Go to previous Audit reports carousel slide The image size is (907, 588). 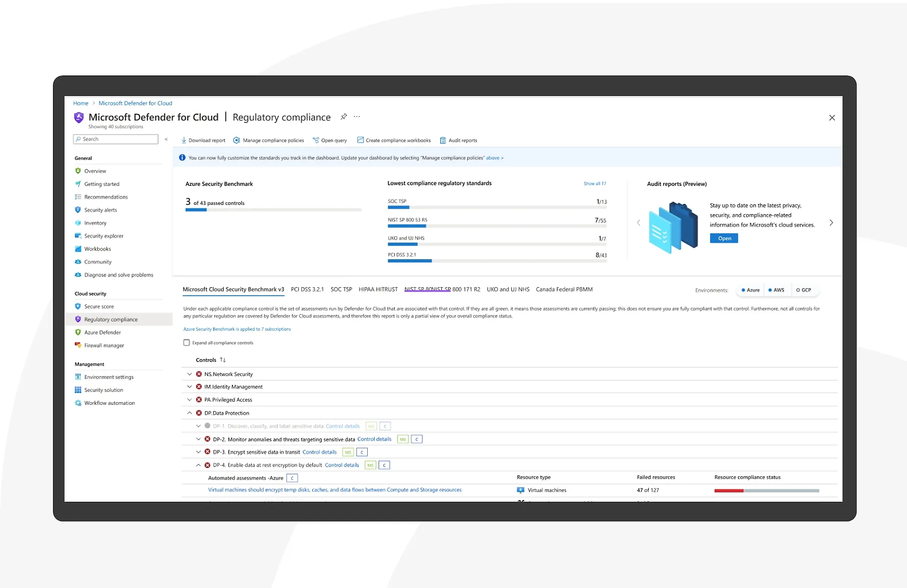(x=638, y=222)
